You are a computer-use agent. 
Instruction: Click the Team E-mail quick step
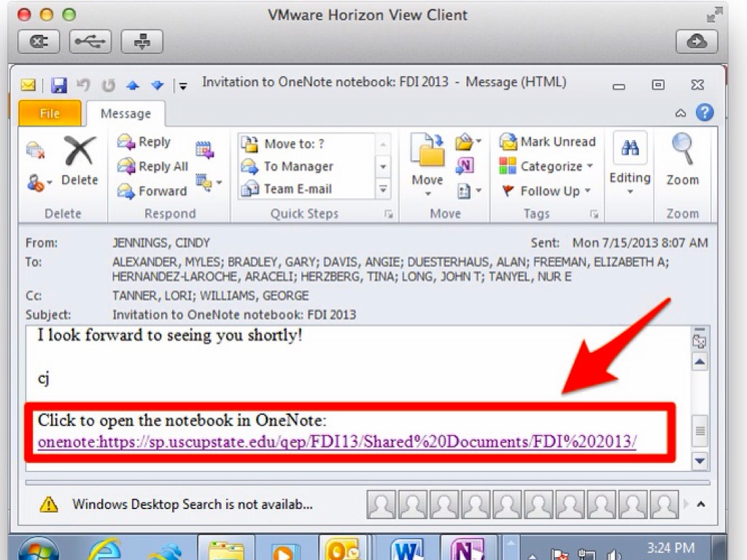click(297, 189)
